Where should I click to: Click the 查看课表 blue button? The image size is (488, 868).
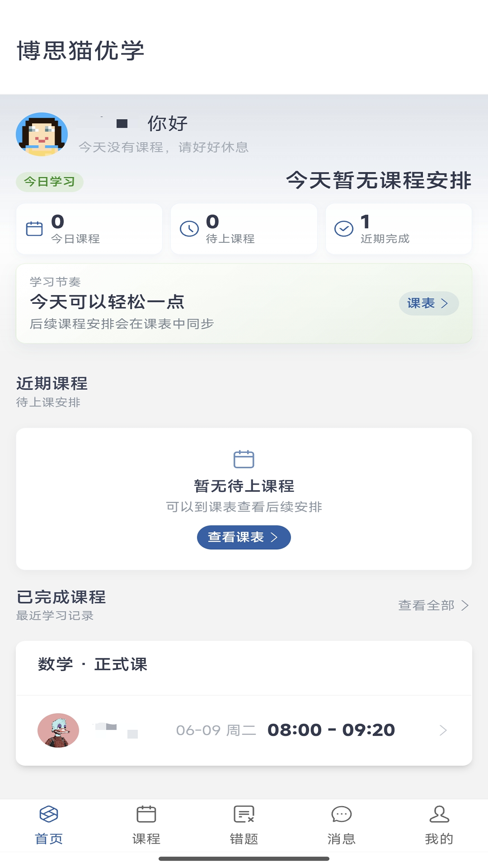244,537
